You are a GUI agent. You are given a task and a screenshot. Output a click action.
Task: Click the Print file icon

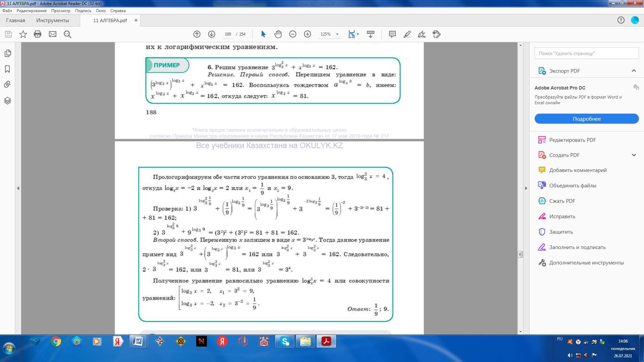pos(38,34)
